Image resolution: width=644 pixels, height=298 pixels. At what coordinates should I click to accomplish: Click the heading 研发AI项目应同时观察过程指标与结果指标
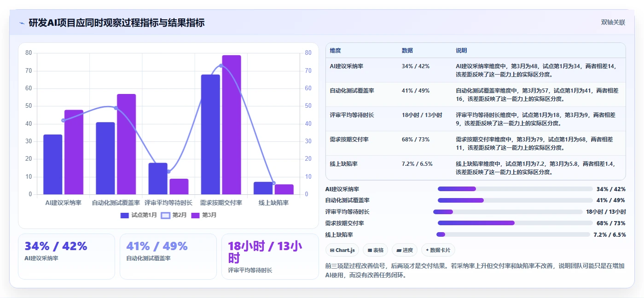[x=116, y=23]
